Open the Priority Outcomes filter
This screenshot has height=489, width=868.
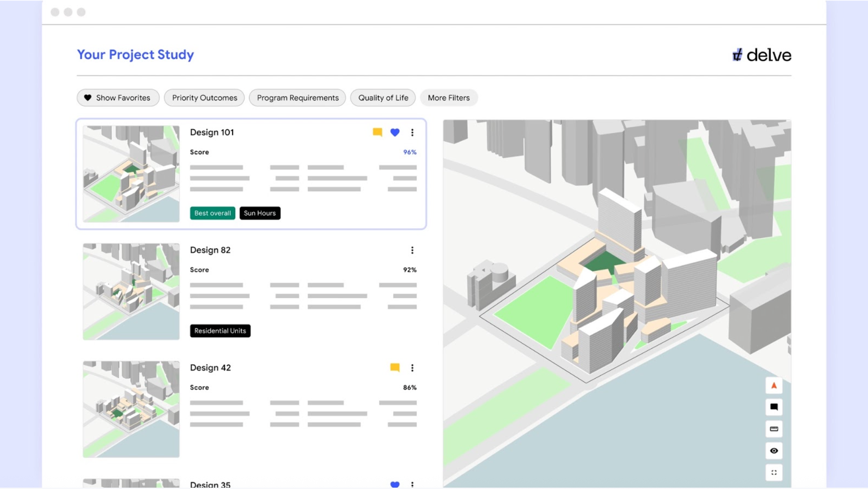tap(204, 98)
